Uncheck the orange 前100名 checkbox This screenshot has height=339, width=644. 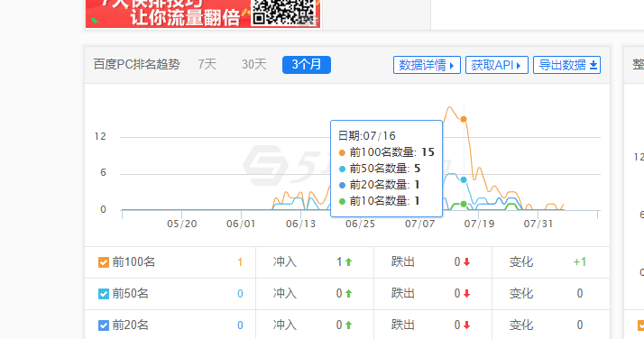104,262
